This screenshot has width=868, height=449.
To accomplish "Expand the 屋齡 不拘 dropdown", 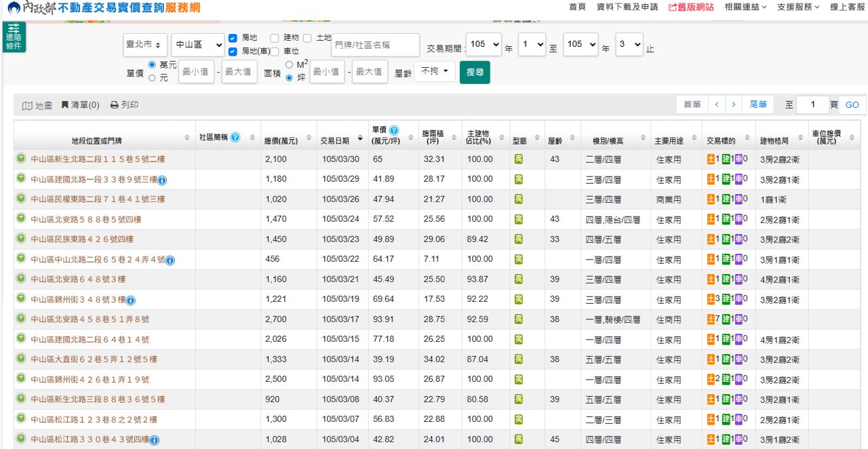I will click(x=434, y=71).
